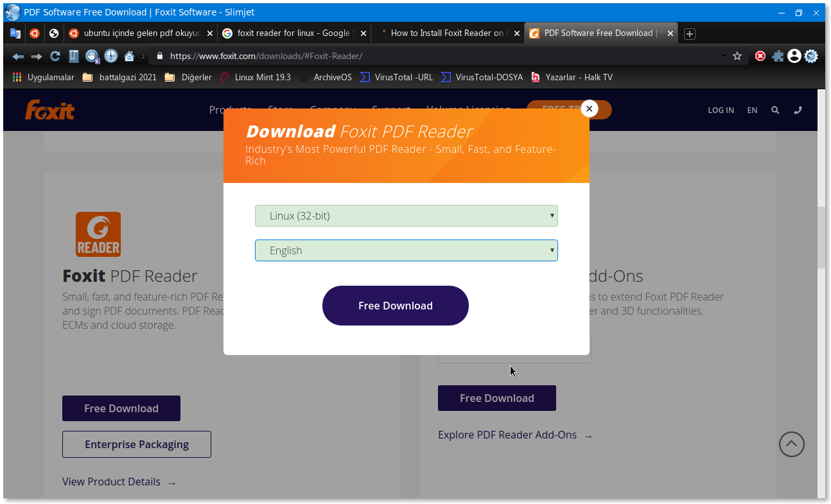This screenshot has height=504, width=831.
Task: Click the Slimjet globe icon in title bar
Action: (x=12, y=12)
